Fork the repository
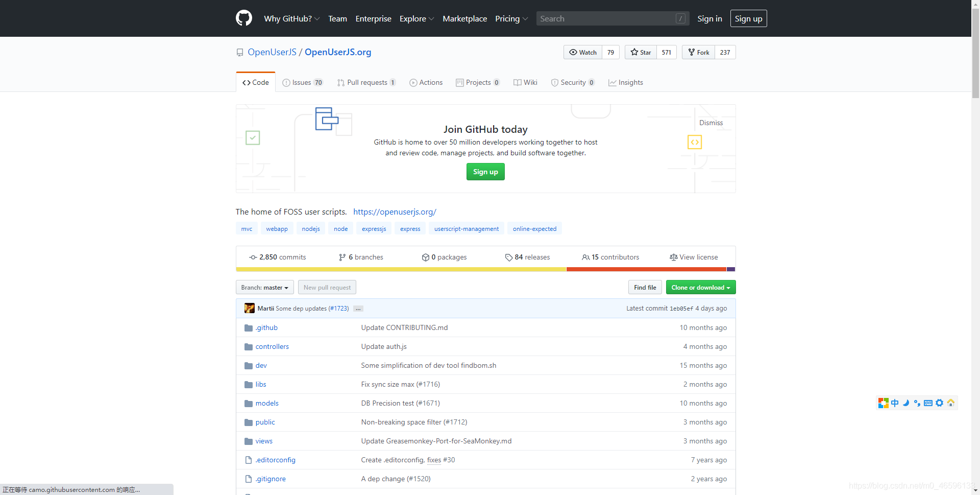 coord(698,52)
